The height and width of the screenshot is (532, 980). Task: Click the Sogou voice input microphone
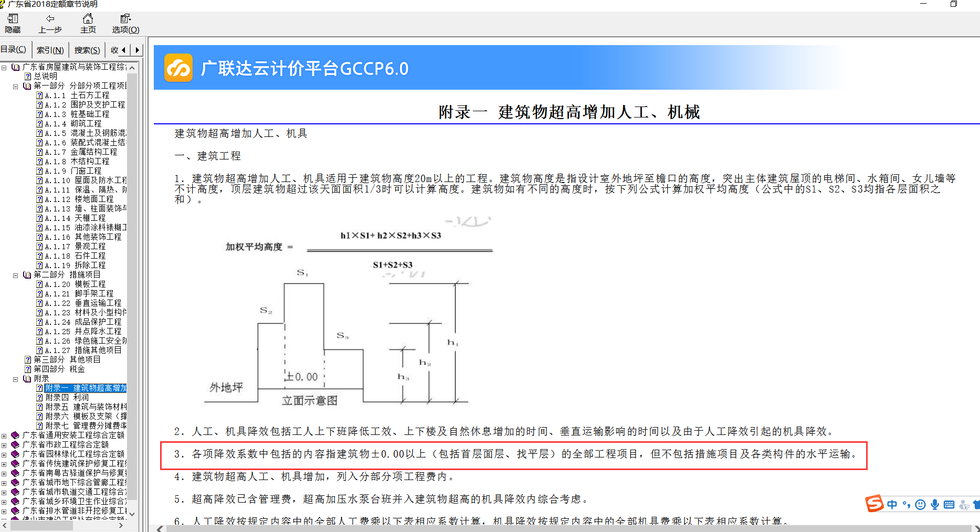pos(935,505)
